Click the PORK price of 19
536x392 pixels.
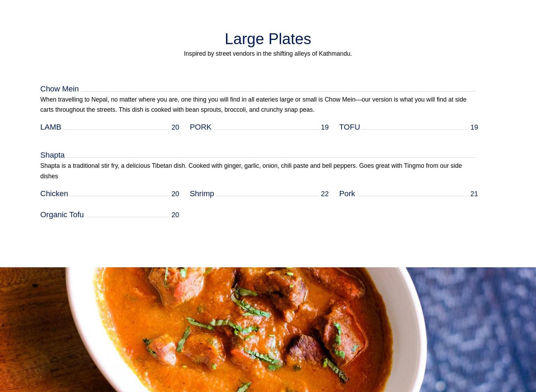[x=325, y=127]
